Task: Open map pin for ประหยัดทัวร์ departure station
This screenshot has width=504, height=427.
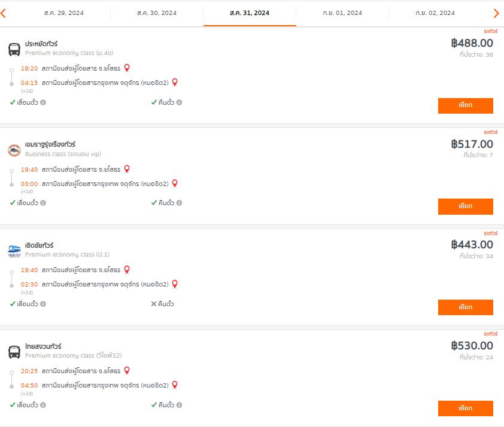Action: (127, 68)
